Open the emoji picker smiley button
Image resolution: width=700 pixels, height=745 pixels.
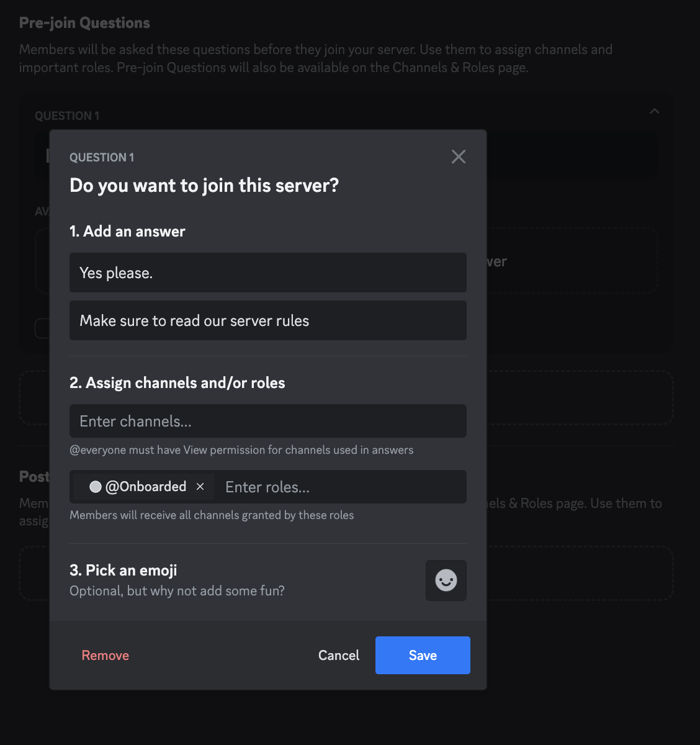[x=446, y=580]
